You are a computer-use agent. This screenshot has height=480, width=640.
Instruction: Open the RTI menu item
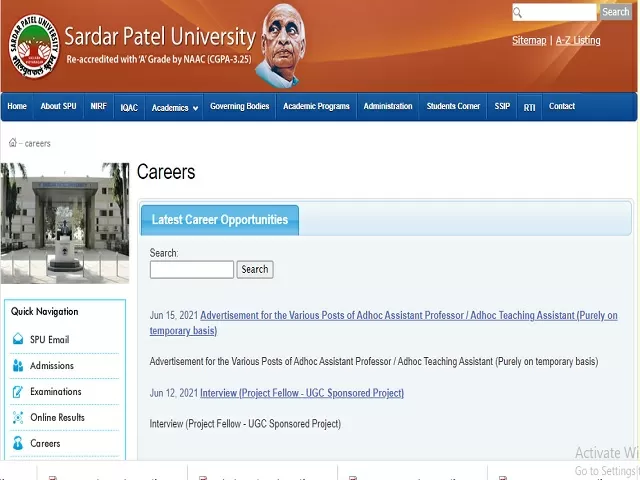coord(529,108)
